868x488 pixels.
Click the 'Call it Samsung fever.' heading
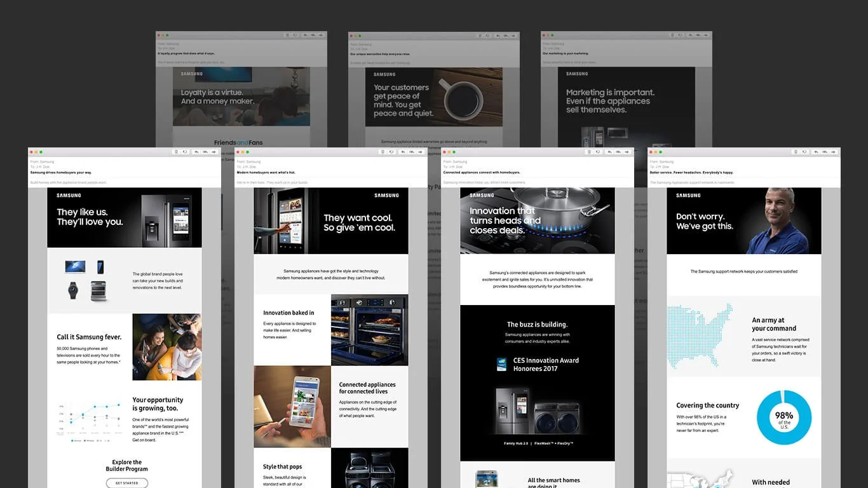89,337
